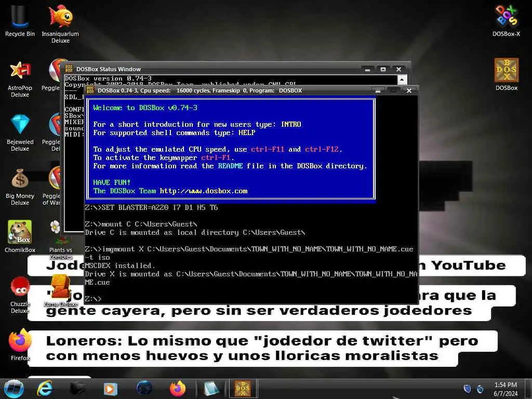
Task: Select the Bejeweled Deluxe desktop icon
Action: [20, 132]
